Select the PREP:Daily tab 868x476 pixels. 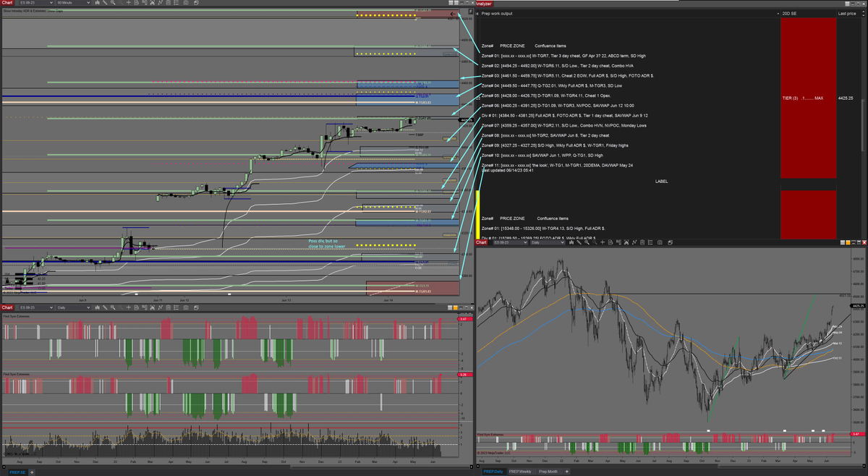click(x=493, y=472)
